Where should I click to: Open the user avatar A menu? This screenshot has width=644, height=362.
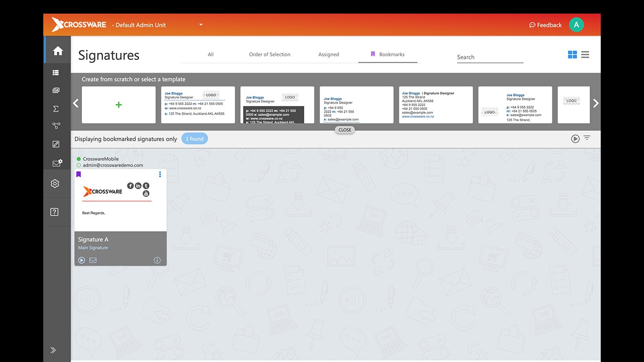[576, 25]
